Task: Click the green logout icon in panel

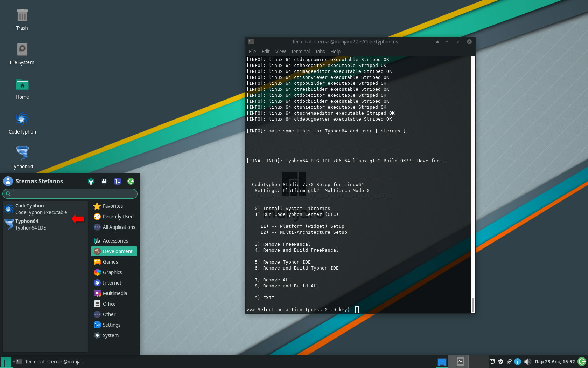Action: click(582, 362)
